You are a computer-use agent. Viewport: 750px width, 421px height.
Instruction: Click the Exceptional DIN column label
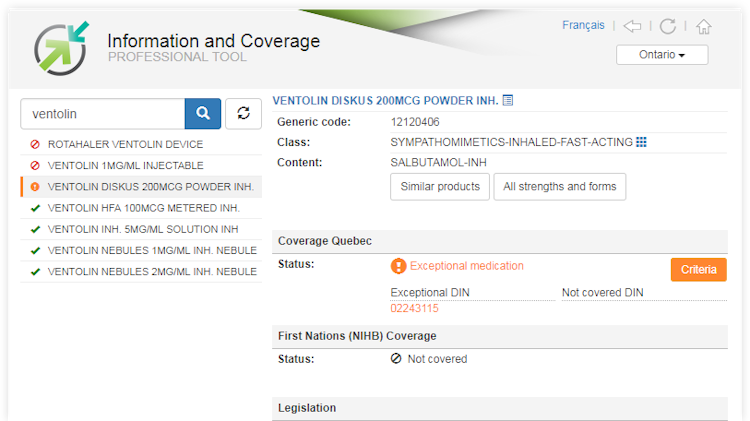(430, 292)
